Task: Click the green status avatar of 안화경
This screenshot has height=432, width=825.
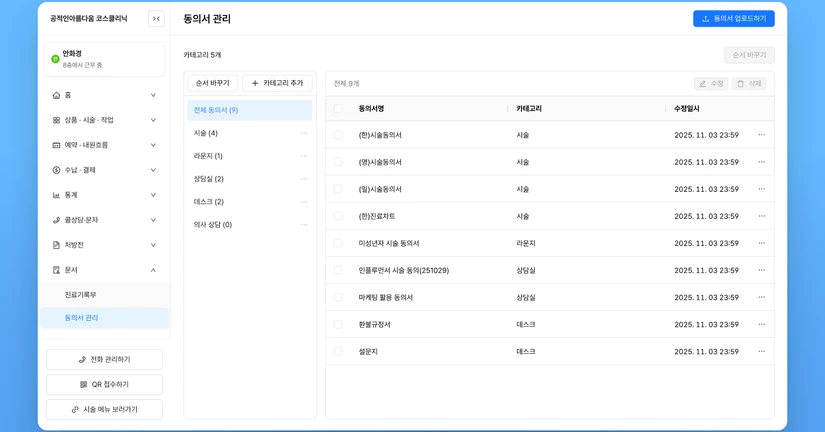Action: pos(55,59)
